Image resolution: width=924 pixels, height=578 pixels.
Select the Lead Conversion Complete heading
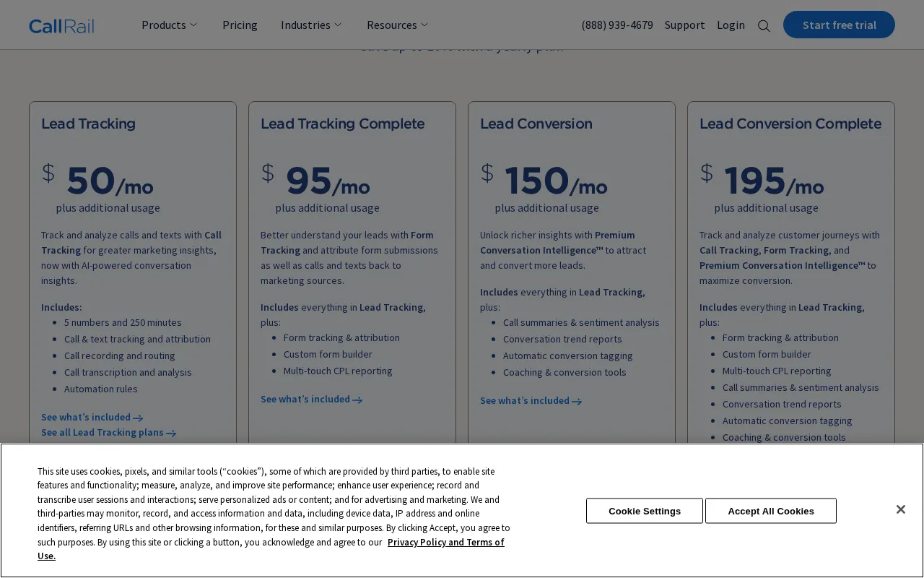(x=790, y=124)
